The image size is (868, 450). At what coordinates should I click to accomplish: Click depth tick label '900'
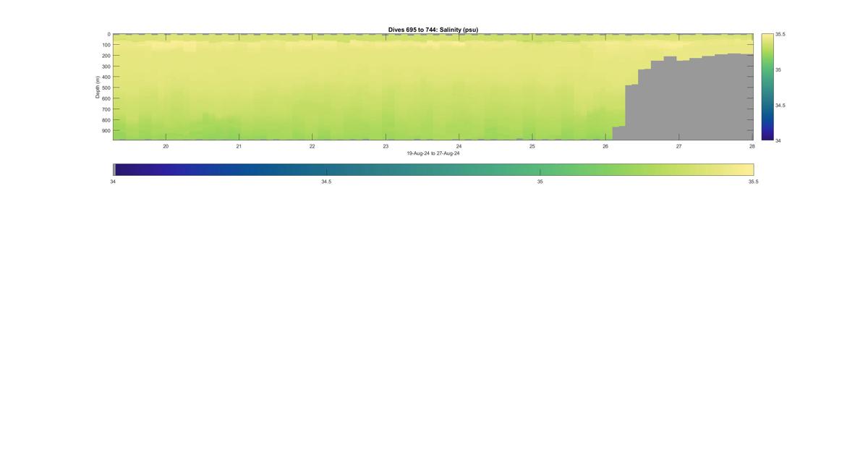coord(106,131)
